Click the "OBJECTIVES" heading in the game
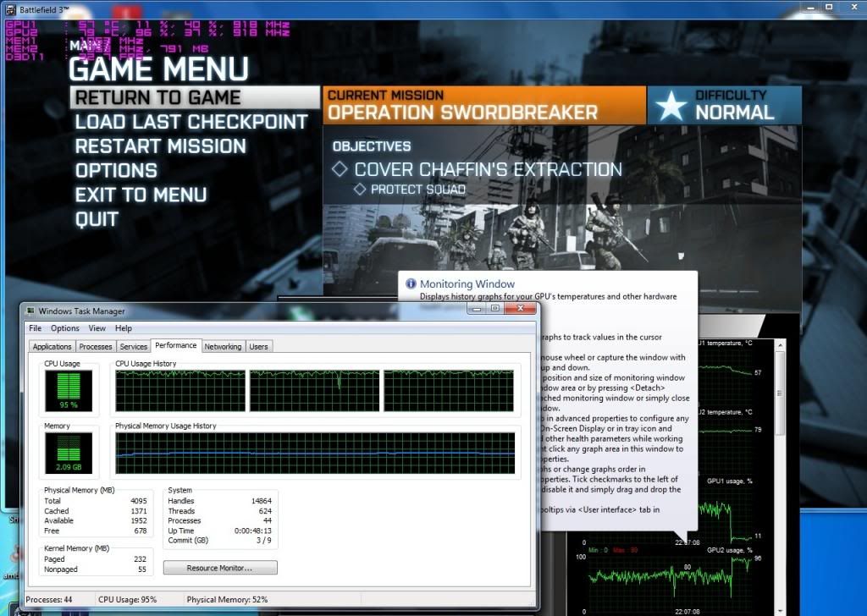Viewport: 867px width, 616px height. point(372,146)
